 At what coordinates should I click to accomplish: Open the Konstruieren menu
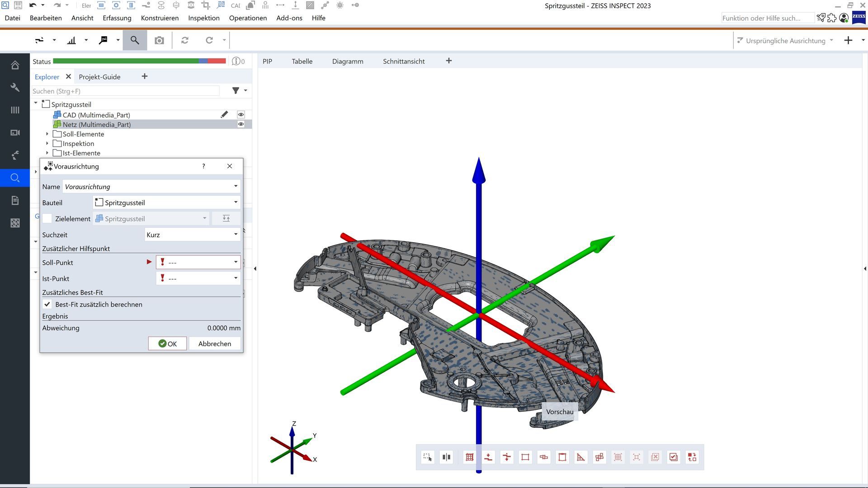pos(160,18)
